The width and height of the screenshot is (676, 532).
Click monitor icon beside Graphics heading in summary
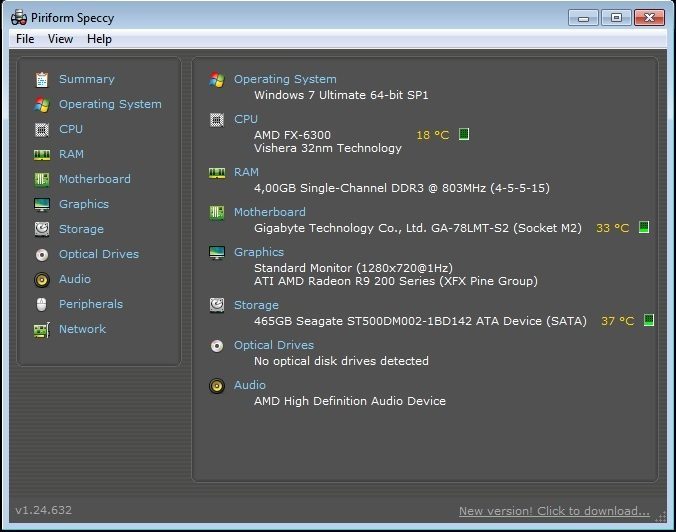pos(217,253)
